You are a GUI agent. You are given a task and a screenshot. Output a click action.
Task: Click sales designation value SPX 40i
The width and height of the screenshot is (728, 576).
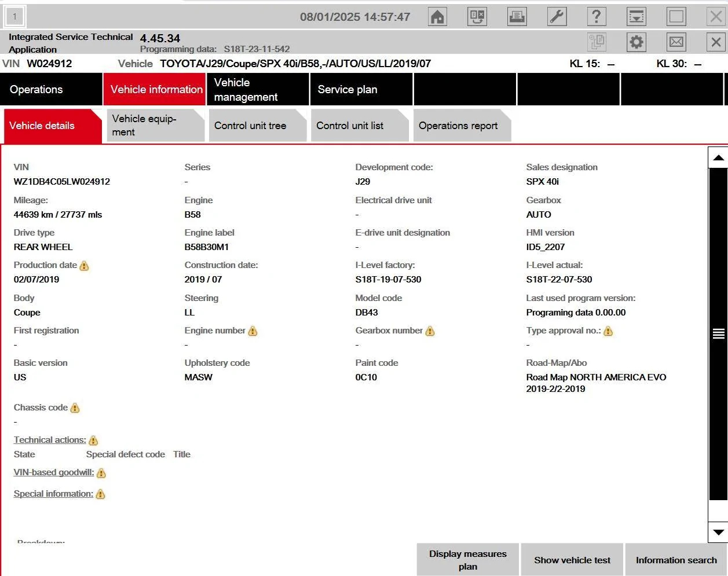543,182
